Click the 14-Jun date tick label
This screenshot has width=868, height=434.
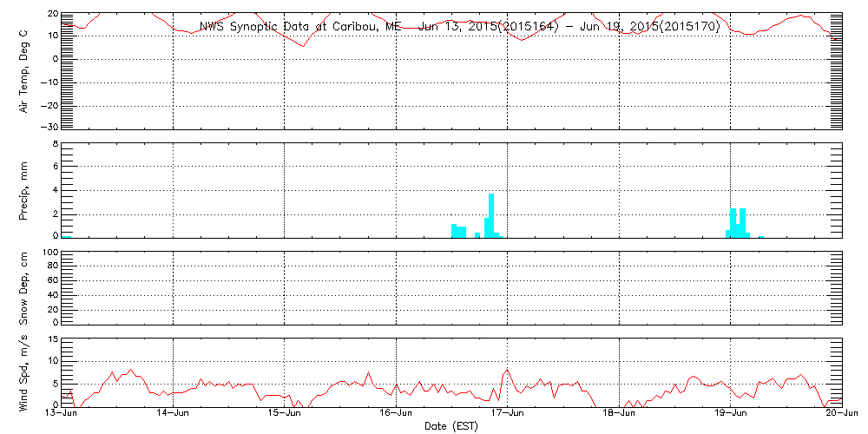[174, 415]
